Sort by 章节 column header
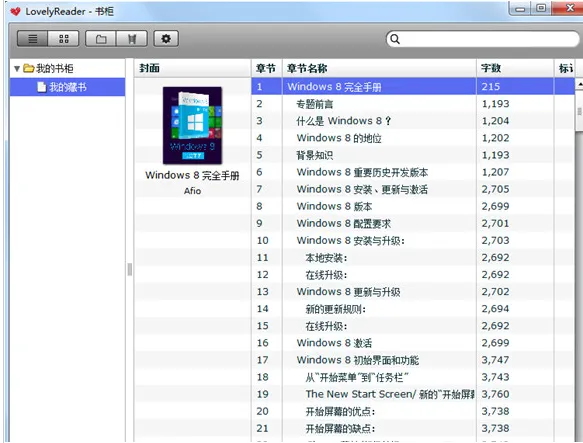The width and height of the screenshot is (583, 443). [x=267, y=68]
